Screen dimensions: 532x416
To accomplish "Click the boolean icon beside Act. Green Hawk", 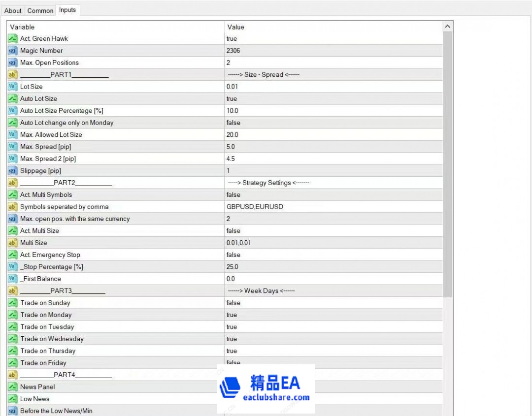I will click(x=13, y=38).
